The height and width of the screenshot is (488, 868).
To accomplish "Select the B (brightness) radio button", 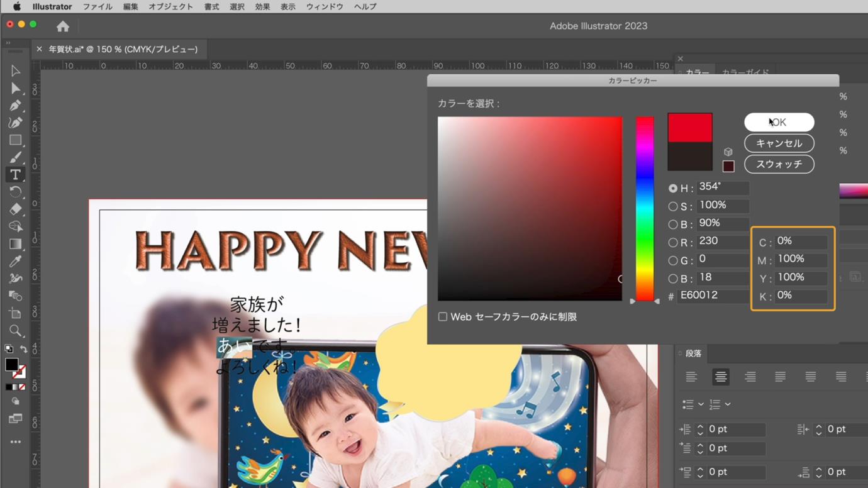I will pos(673,225).
